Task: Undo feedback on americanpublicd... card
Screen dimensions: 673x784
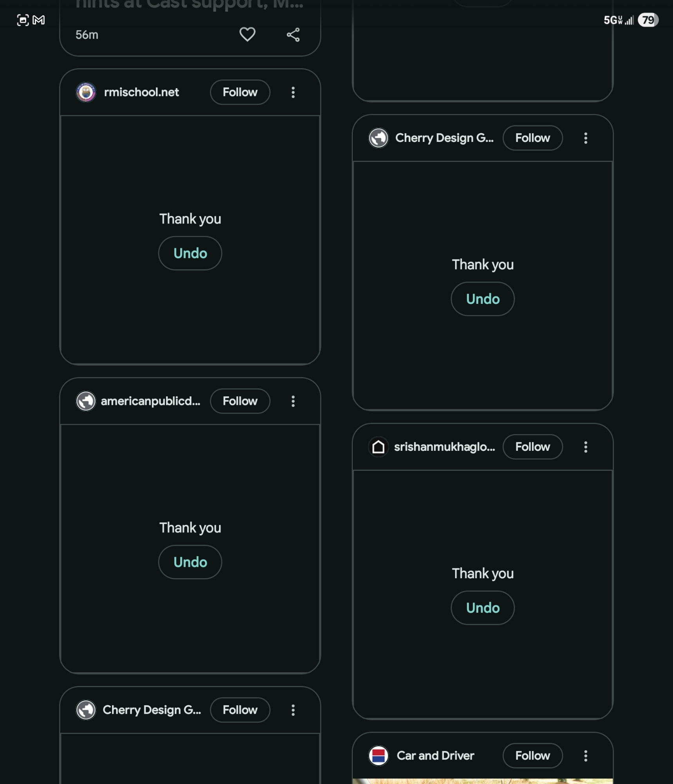Action: coord(190,562)
